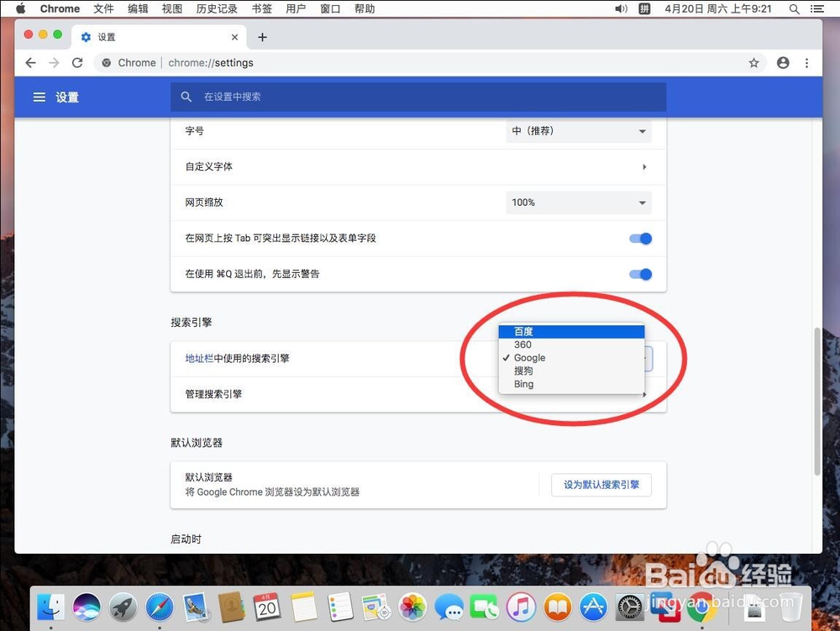The width and height of the screenshot is (840, 631).
Task: Launch Siri from the dock
Action: pyautogui.click(x=87, y=607)
